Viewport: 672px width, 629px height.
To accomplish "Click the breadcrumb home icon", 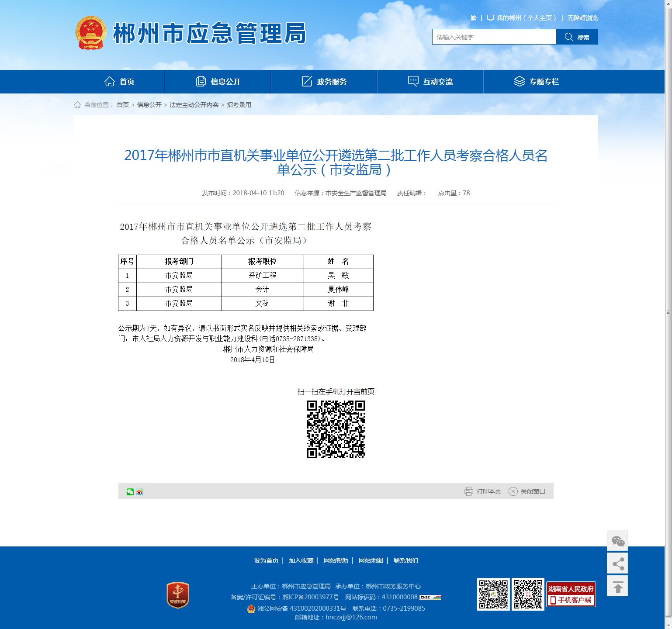I will [77, 105].
